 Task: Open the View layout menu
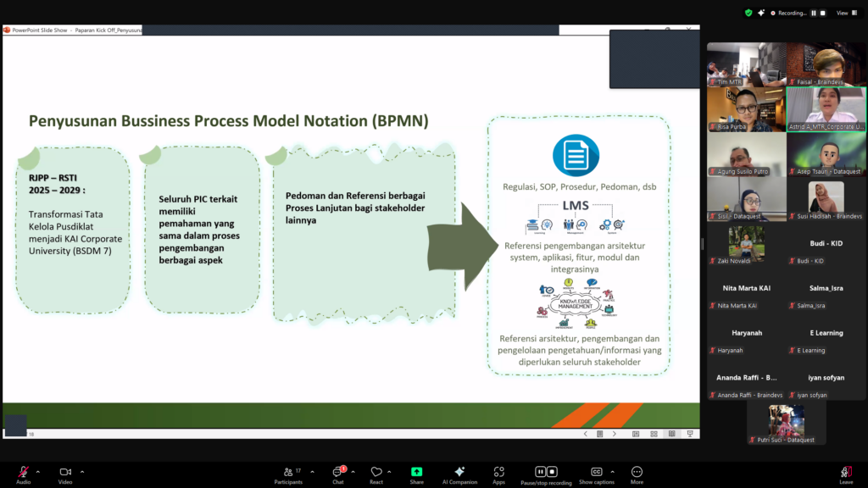point(843,13)
